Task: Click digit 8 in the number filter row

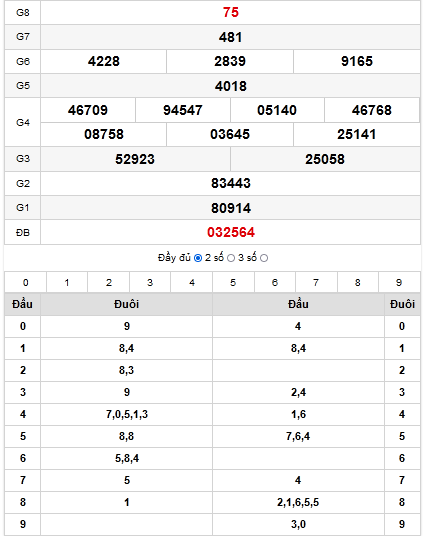Action: [358, 283]
